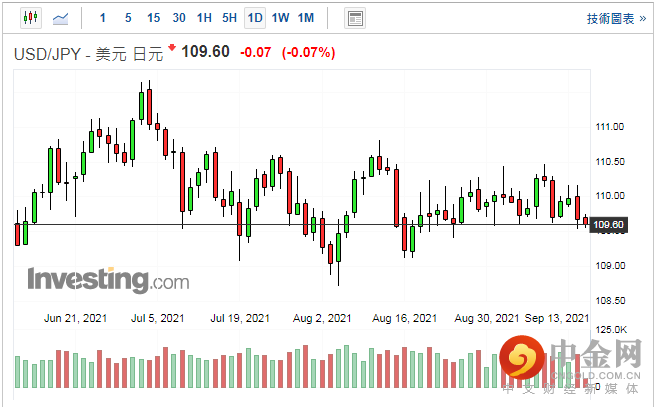Select the 1-minute timeframe

[103, 18]
